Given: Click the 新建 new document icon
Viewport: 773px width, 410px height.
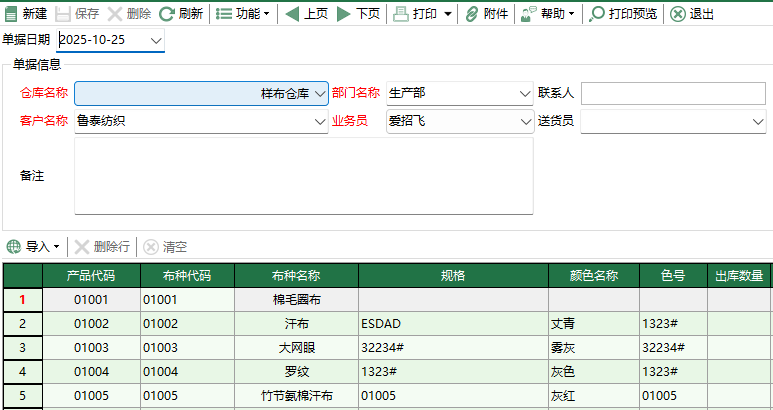Looking at the screenshot, I should click(10, 14).
